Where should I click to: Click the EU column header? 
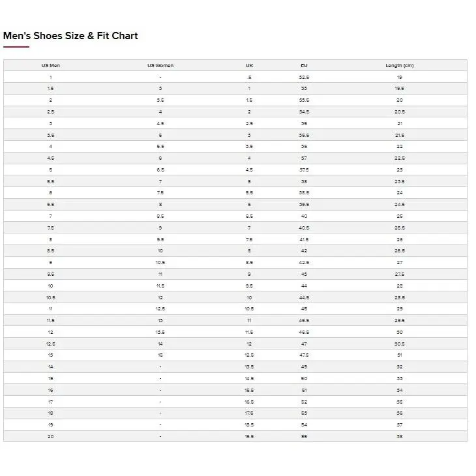304,66
